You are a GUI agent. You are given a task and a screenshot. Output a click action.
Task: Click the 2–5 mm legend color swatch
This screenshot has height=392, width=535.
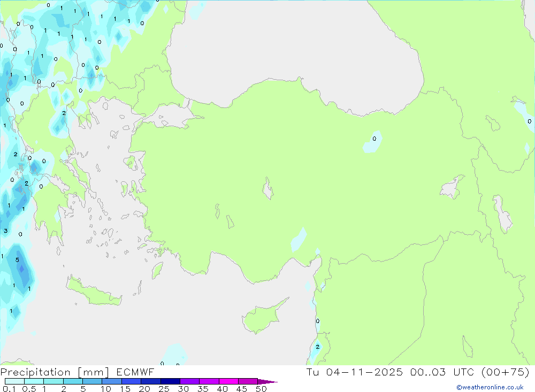click(x=73, y=381)
